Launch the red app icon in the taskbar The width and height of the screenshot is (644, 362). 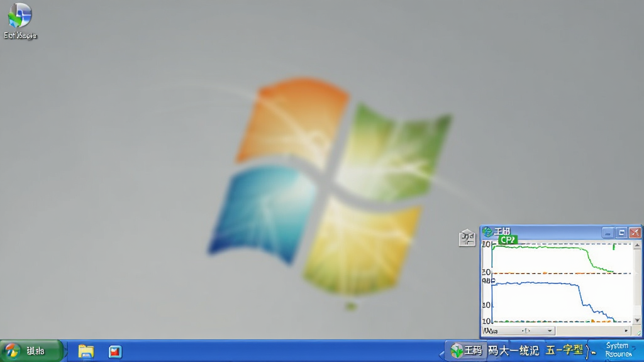(115, 352)
